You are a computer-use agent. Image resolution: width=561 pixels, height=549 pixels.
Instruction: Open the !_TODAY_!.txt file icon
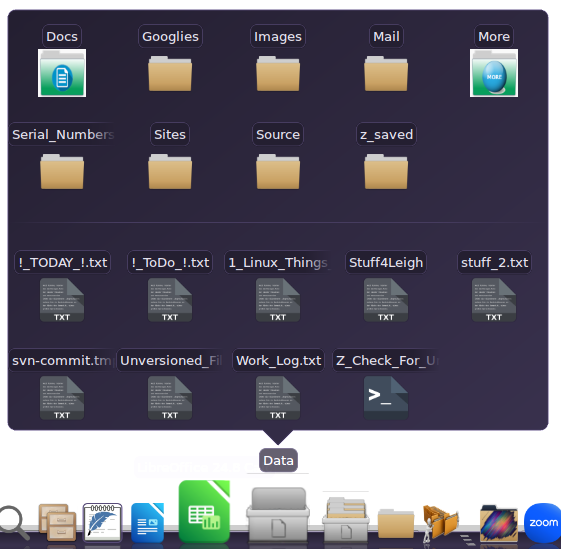(x=62, y=300)
